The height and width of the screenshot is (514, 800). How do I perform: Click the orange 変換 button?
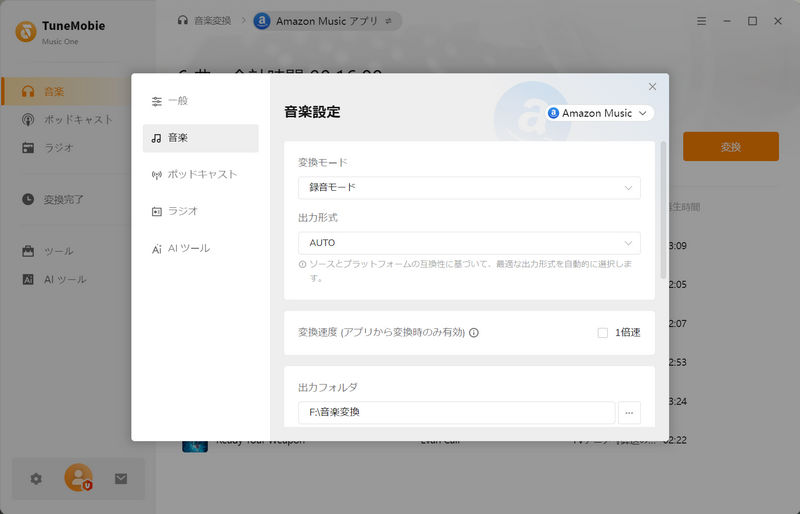(x=731, y=146)
